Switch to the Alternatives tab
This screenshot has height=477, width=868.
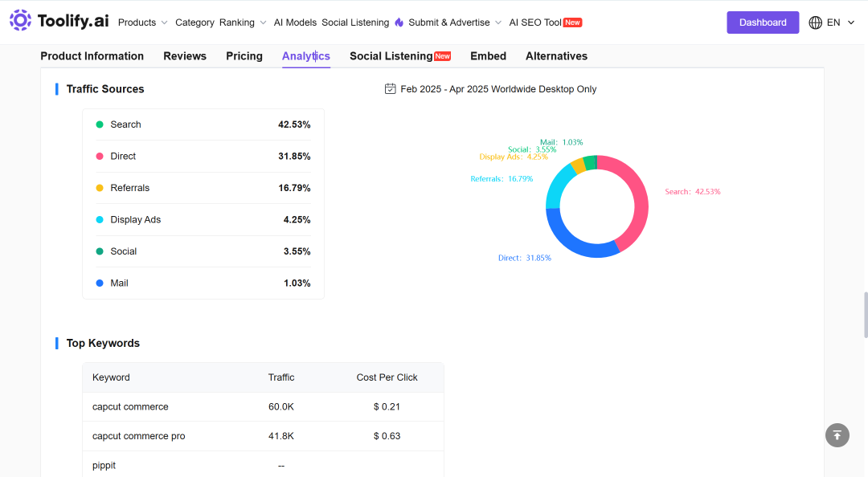[x=556, y=56]
